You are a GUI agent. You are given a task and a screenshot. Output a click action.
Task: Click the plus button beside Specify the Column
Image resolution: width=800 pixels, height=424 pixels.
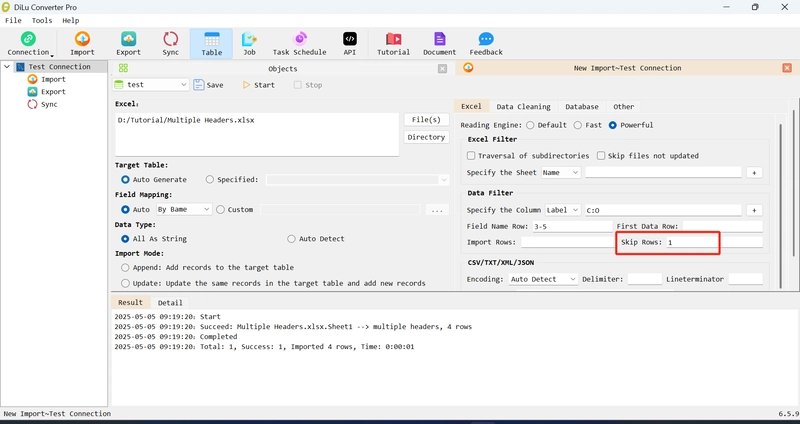754,210
